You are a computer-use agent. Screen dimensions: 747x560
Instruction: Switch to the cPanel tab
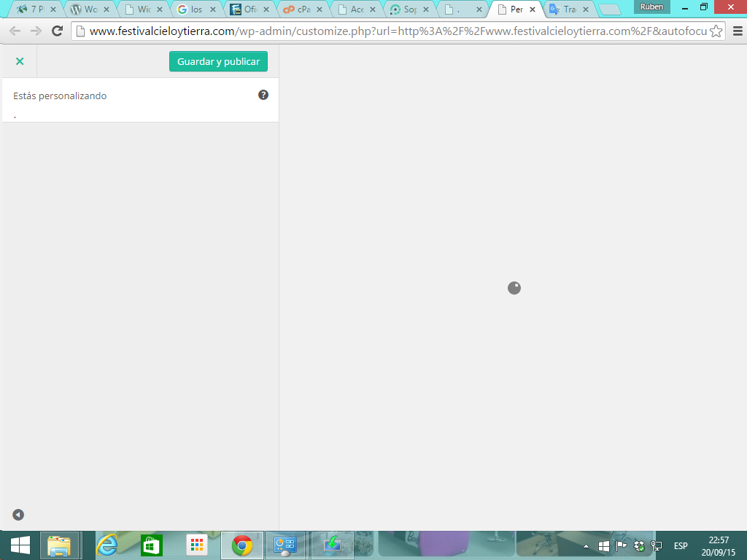click(301, 10)
